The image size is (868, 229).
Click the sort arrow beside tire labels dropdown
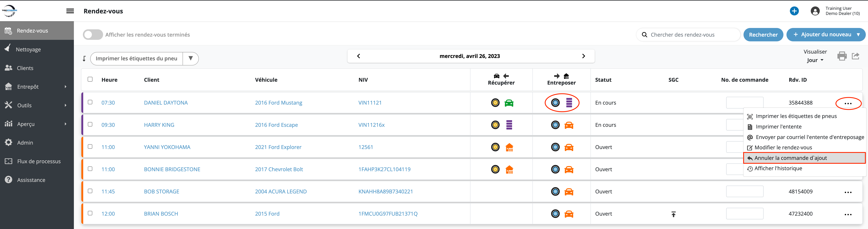tap(84, 58)
